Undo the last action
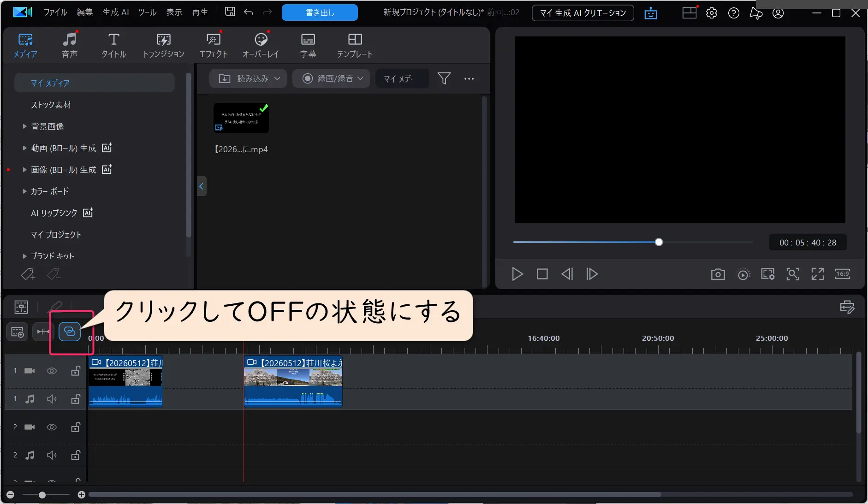Screen dimensions: 868x504 point(249,12)
